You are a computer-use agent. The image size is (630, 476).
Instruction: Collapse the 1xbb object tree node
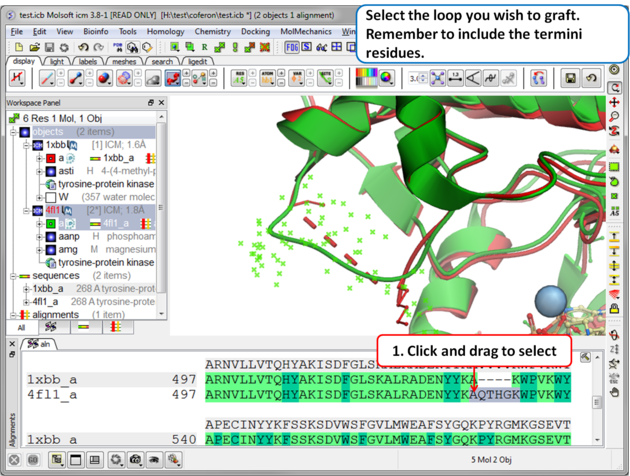[27, 145]
